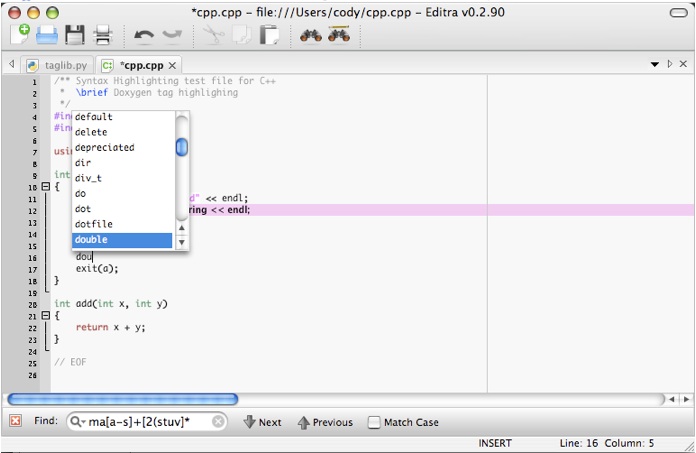The image size is (696, 453).
Task: Select 'double' in the autocomplete list
Action: coord(120,240)
